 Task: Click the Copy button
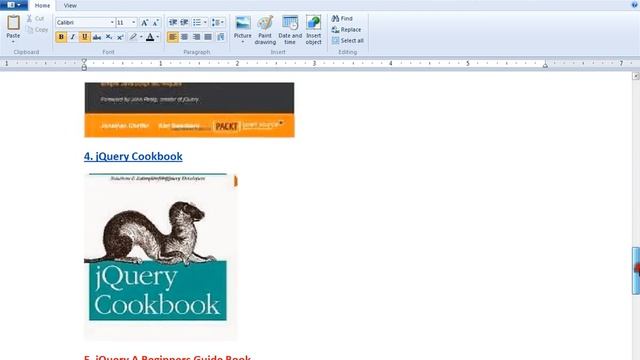click(x=37, y=29)
